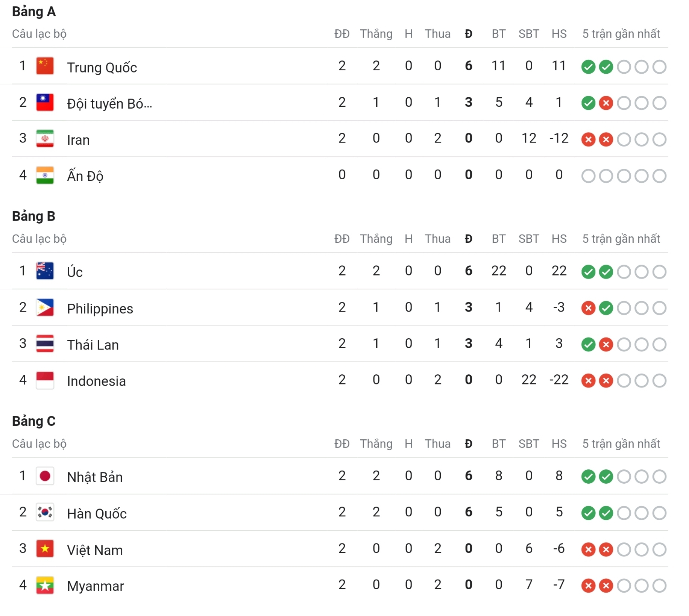The image size is (689, 616).
Task: Click Philippines' red loss indicator
Action: tap(588, 308)
